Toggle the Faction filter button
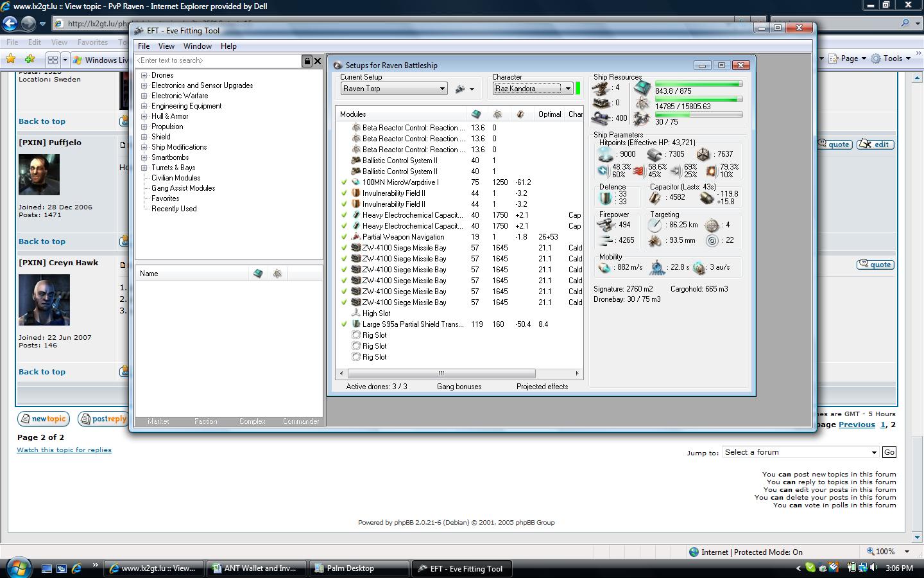The height and width of the screenshot is (578, 924). click(x=205, y=421)
